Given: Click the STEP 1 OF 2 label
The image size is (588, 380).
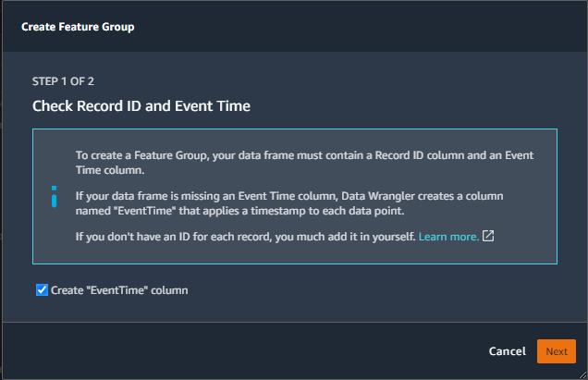Looking at the screenshot, I should (x=63, y=81).
